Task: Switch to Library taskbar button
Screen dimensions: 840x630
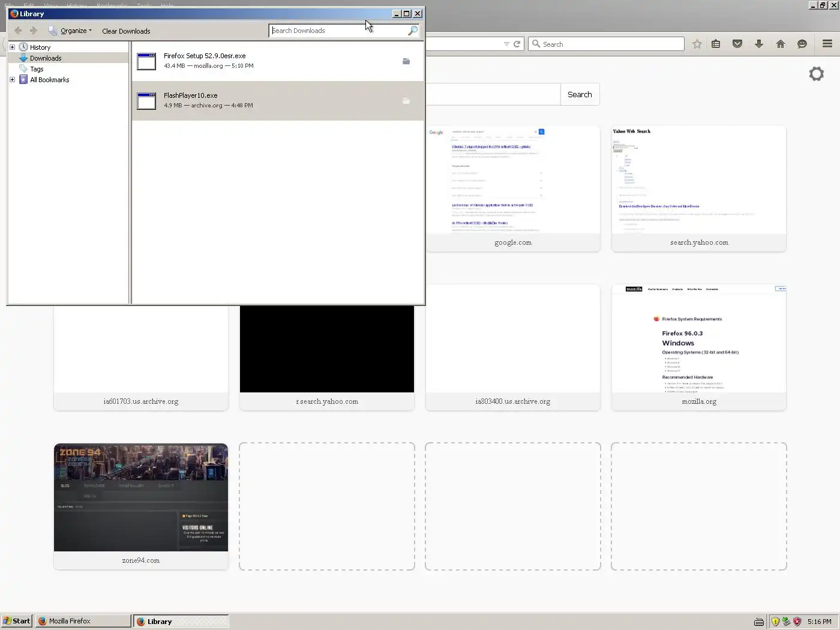Action: click(181, 621)
